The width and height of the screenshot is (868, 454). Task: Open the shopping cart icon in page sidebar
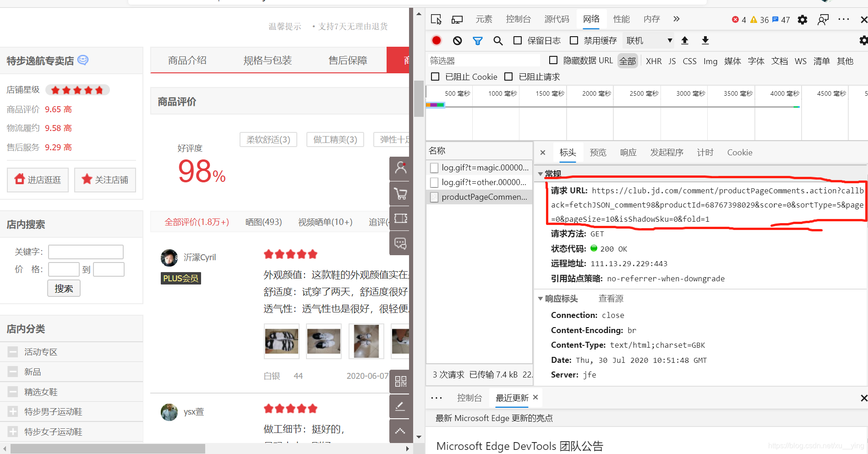click(x=401, y=194)
